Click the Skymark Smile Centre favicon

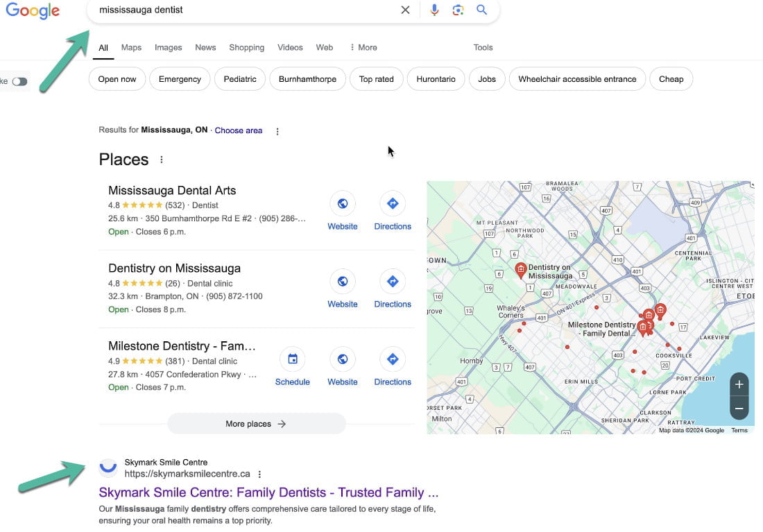pos(108,467)
